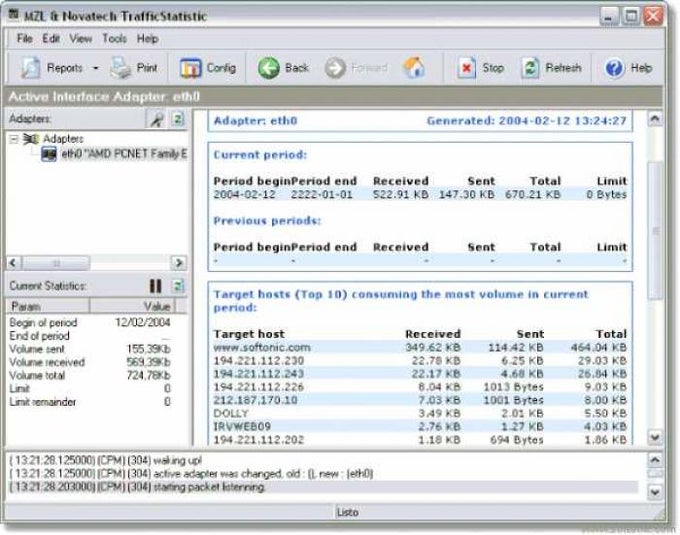Click the log pane scroll down arrow

(655, 492)
